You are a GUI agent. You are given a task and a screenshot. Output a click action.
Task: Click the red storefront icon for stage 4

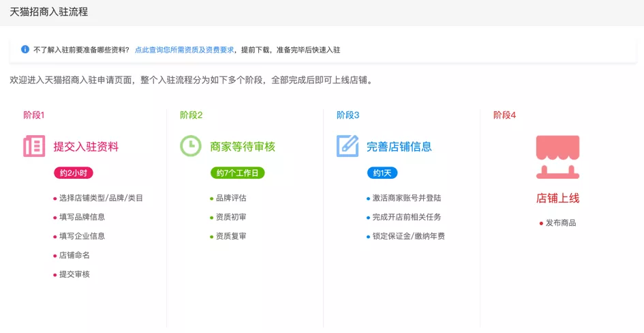pyautogui.click(x=557, y=157)
